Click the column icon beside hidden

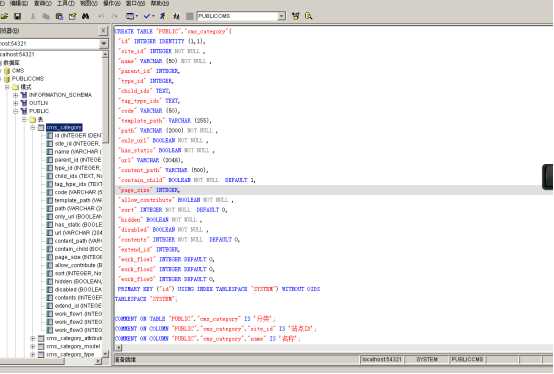click(x=50, y=281)
